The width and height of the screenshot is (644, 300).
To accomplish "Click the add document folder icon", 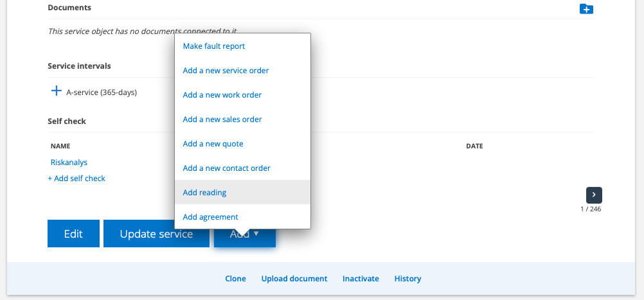I will coord(586,9).
